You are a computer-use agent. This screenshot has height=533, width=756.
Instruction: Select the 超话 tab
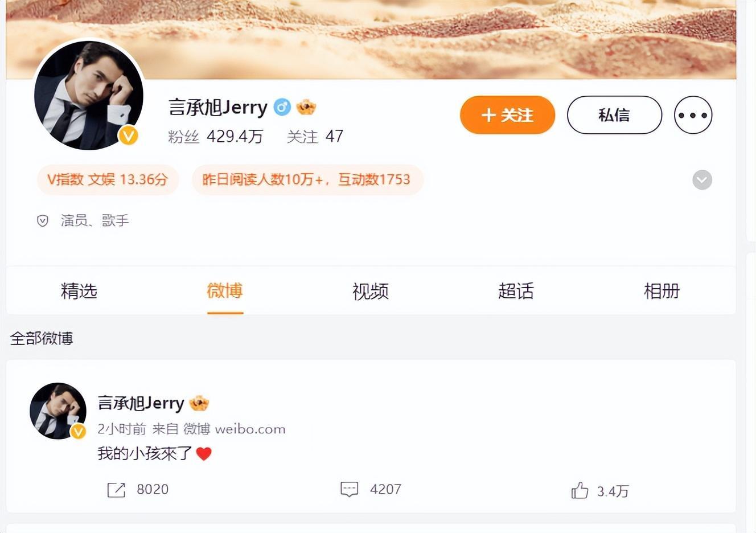tap(516, 291)
